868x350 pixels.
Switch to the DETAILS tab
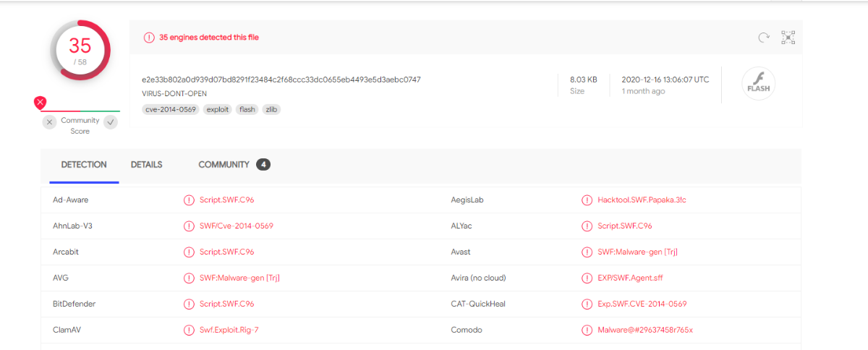pyautogui.click(x=146, y=165)
